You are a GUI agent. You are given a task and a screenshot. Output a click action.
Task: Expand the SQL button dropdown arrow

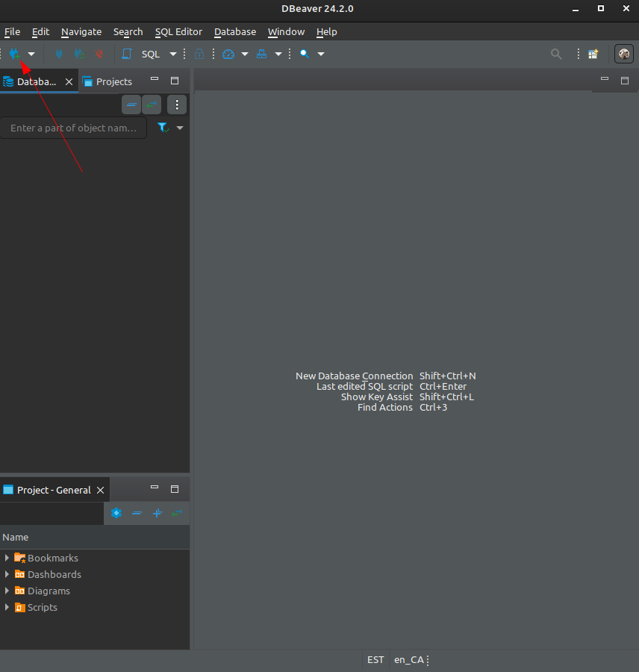click(173, 54)
